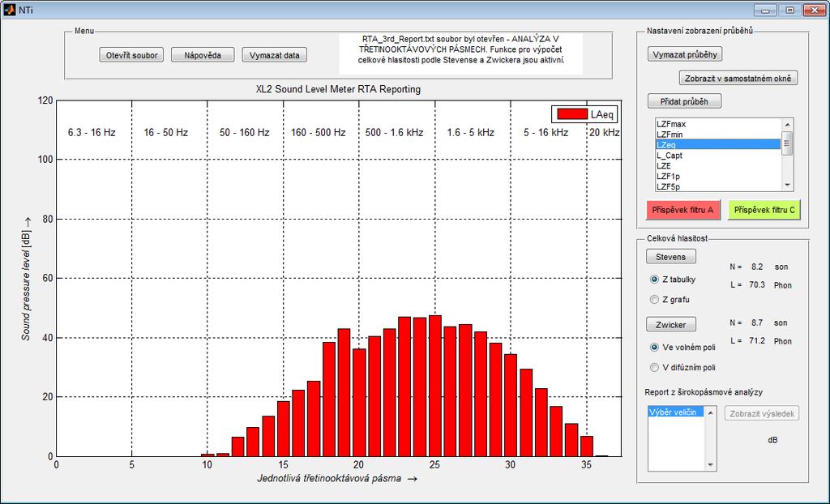Screen dimensions: 830x504
Task: Click the greyed 'Zobrazit výsledek' button
Action: (x=762, y=413)
